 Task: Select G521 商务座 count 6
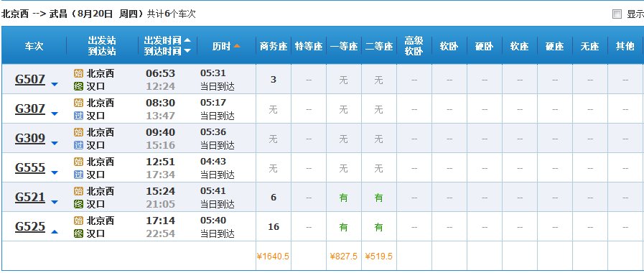pos(274,198)
